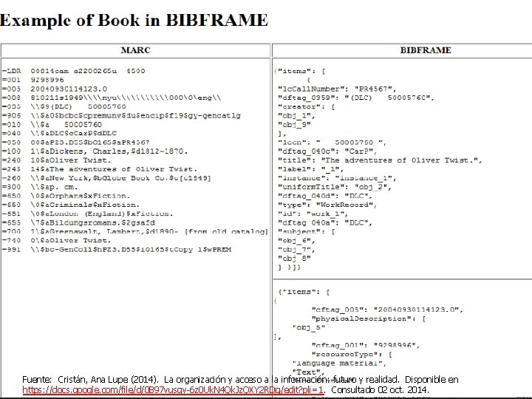Click MARC field 050 PR4567 line
Viewport: 532px width, 399px height.
coord(75,143)
